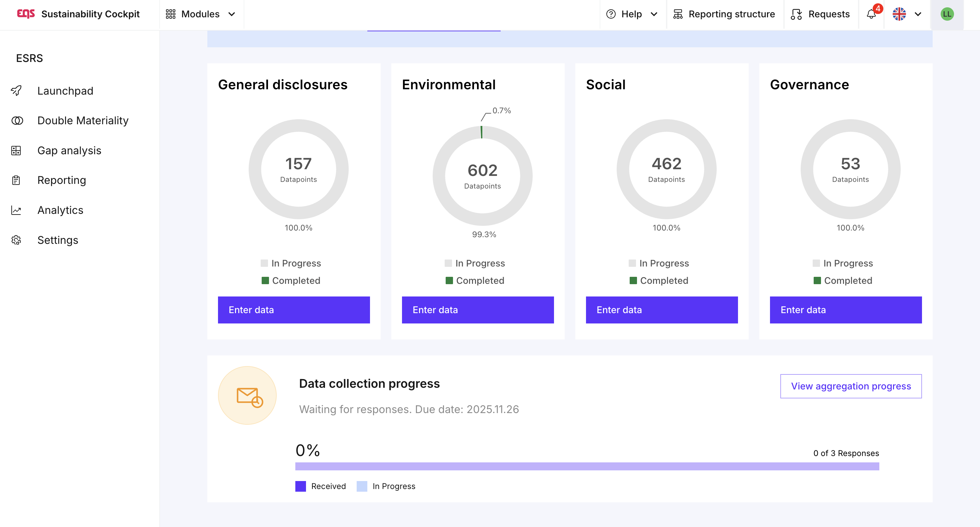Image resolution: width=980 pixels, height=527 pixels.
Task: Click the Launchpad rocket icon
Action: coord(16,91)
